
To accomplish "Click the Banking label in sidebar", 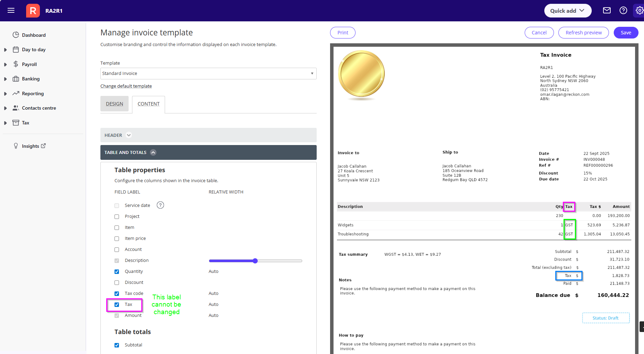I will [31, 79].
